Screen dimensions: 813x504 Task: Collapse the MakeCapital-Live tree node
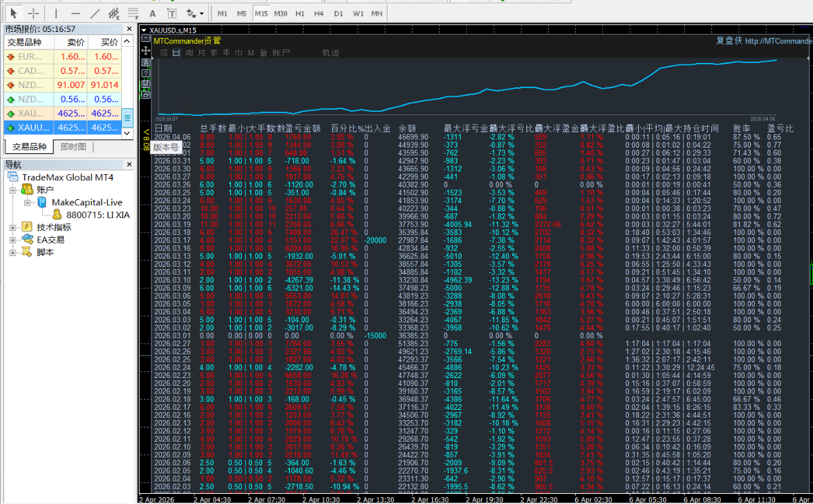click(x=26, y=203)
